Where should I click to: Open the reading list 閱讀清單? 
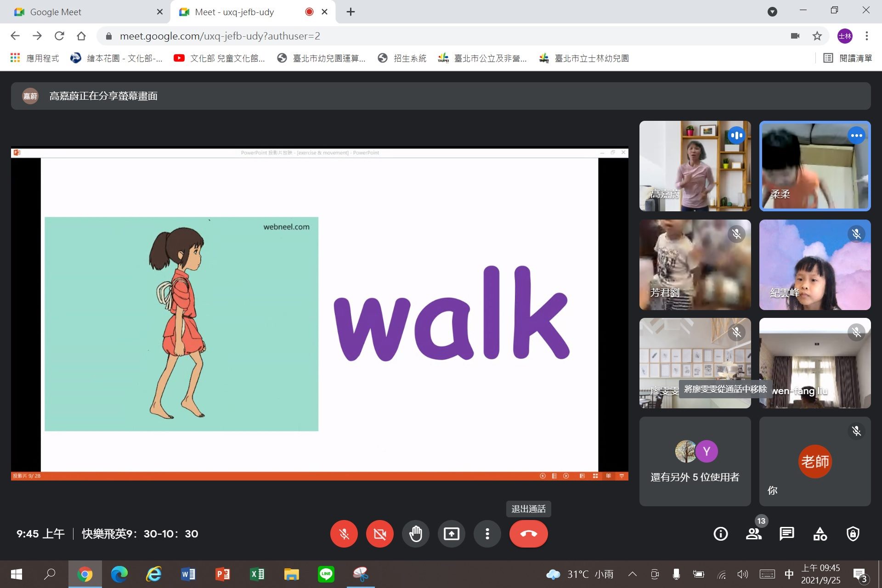[848, 58]
